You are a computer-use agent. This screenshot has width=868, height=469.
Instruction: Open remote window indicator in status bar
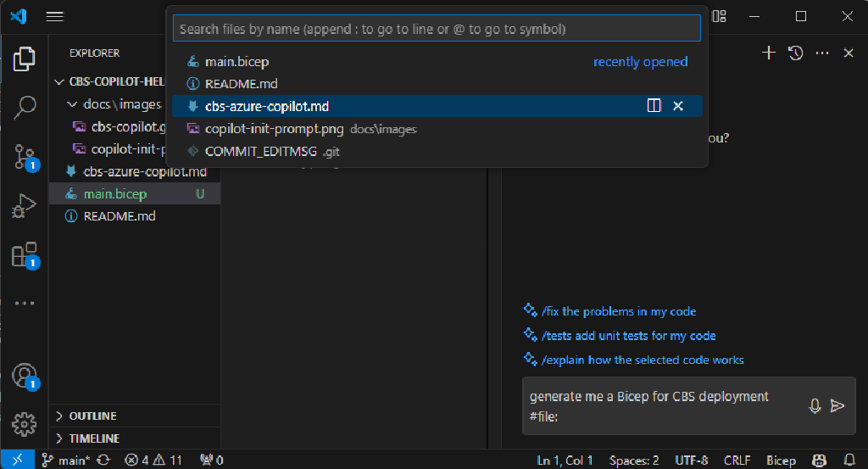click(17, 460)
